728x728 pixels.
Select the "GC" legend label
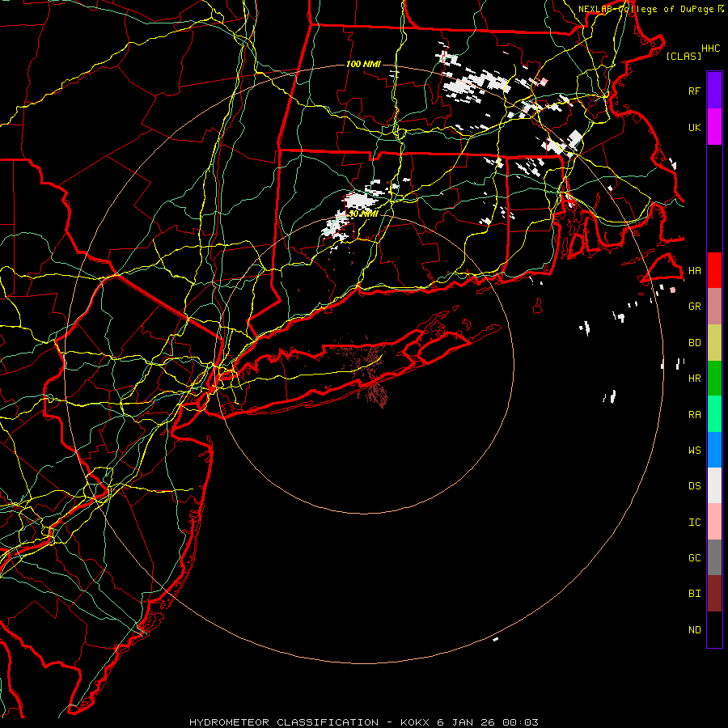click(x=694, y=557)
